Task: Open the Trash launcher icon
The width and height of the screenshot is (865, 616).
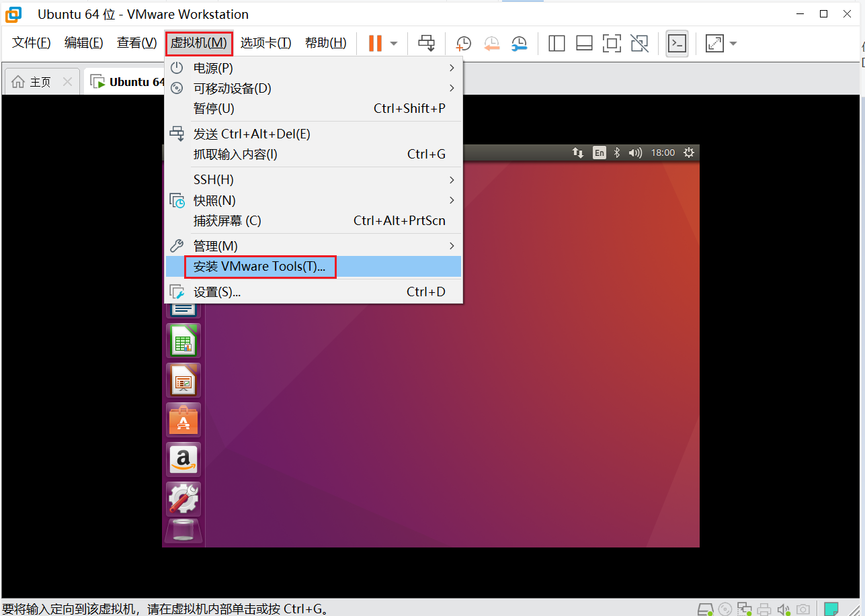Action: coord(183,530)
